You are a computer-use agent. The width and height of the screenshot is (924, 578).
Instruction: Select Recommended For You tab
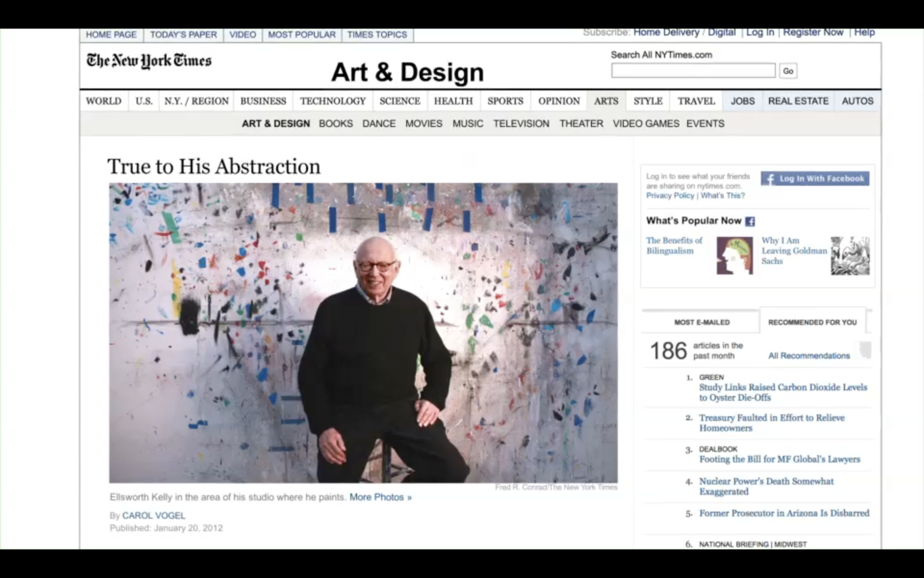coord(812,322)
